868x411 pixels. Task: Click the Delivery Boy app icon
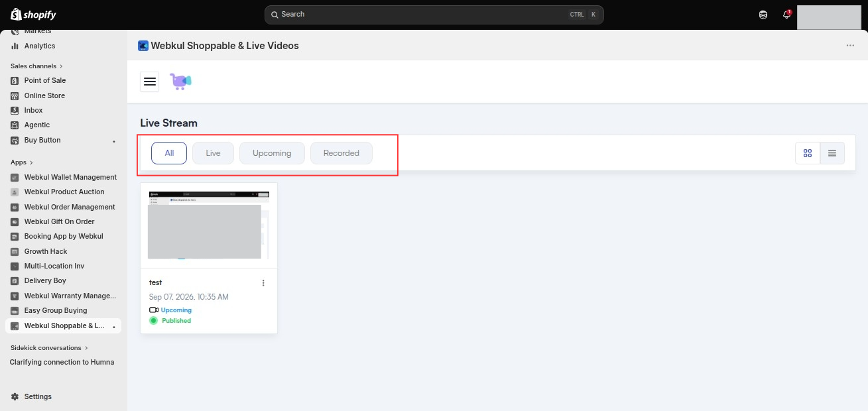(x=15, y=280)
